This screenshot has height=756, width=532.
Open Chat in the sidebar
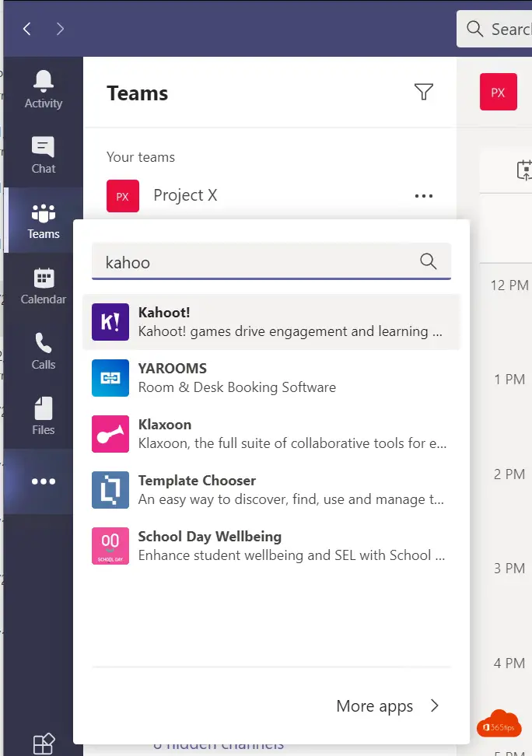[44, 155]
